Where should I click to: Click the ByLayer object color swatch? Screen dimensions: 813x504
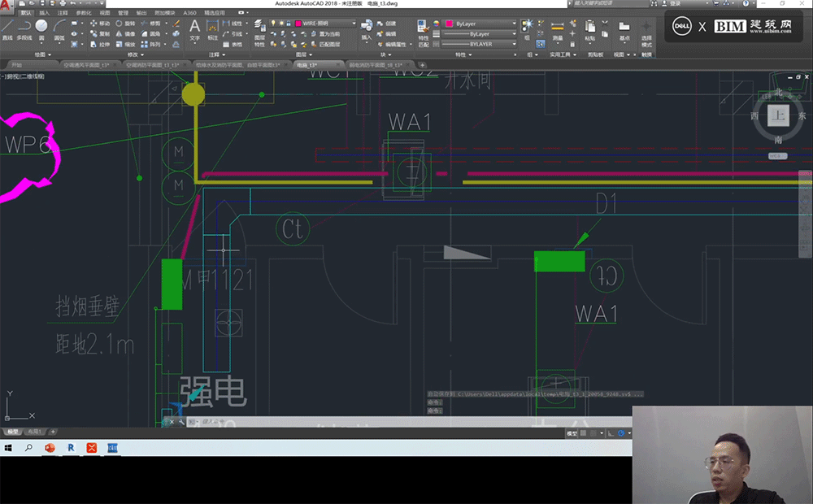pos(449,24)
